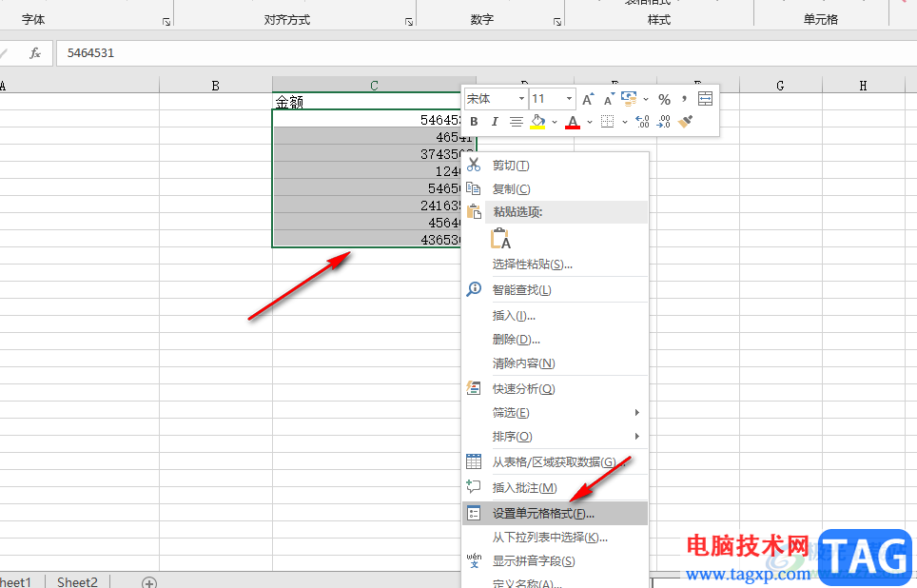Open the font size 11 dropdown

pyautogui.click(x=569, y=99)
